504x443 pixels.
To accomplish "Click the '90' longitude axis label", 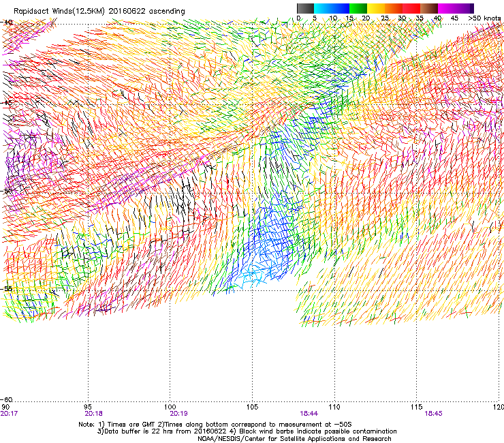I will pos(5,407).
